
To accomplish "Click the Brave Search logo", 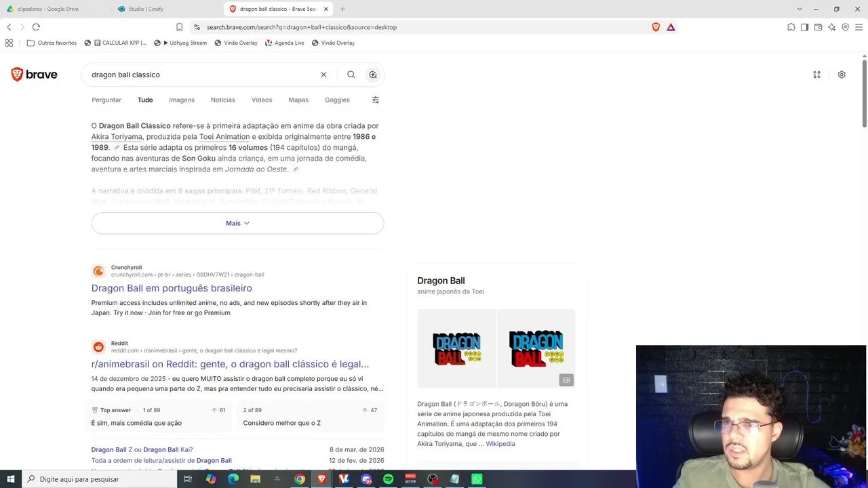I will coord(34,75).
